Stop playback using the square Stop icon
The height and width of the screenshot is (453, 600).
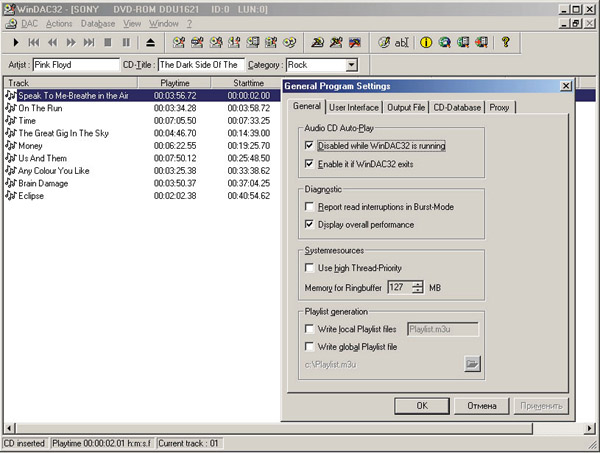[108, 42]
